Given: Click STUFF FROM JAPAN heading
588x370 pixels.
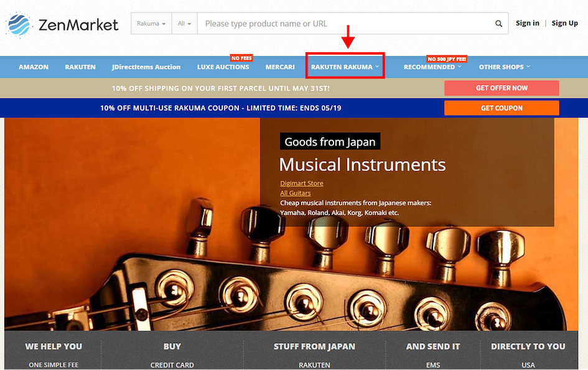Looking at the screenshot, I should (314, 346).
